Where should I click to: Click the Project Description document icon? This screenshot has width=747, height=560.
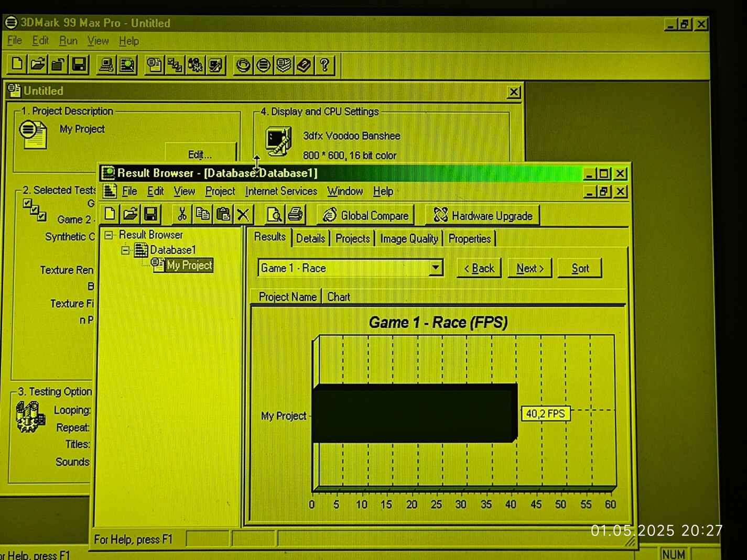[x=33, y=135]
